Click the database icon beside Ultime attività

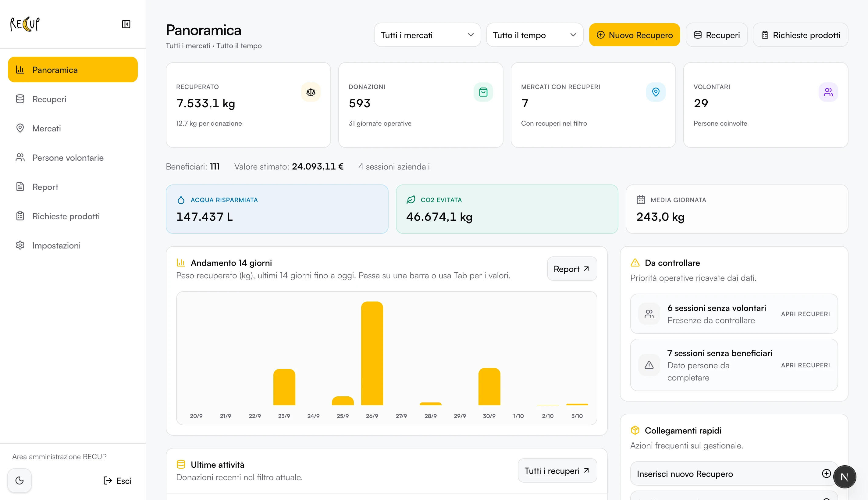[181, 465]
